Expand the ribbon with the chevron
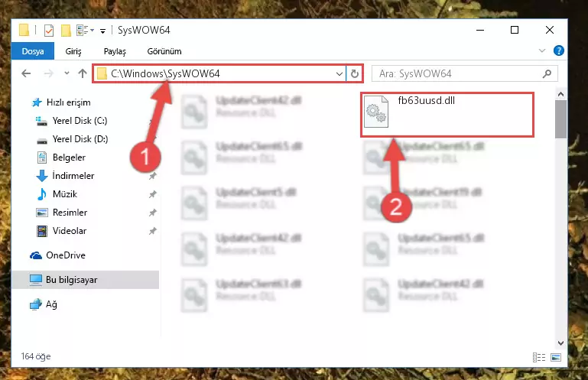 542,50
